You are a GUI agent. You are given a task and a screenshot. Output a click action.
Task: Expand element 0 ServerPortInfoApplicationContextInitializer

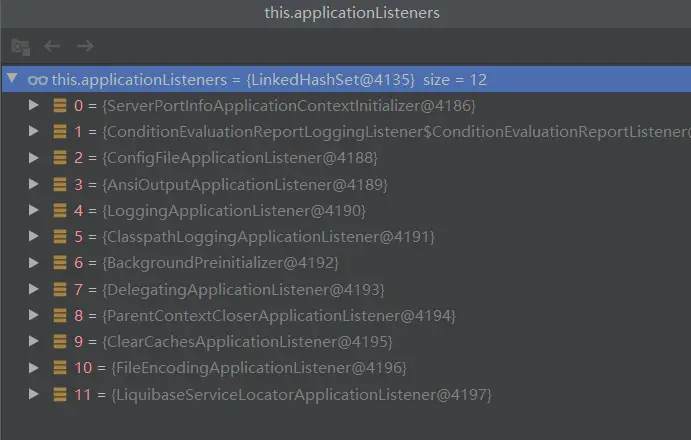pyautogui.click(x=33, y=105)
